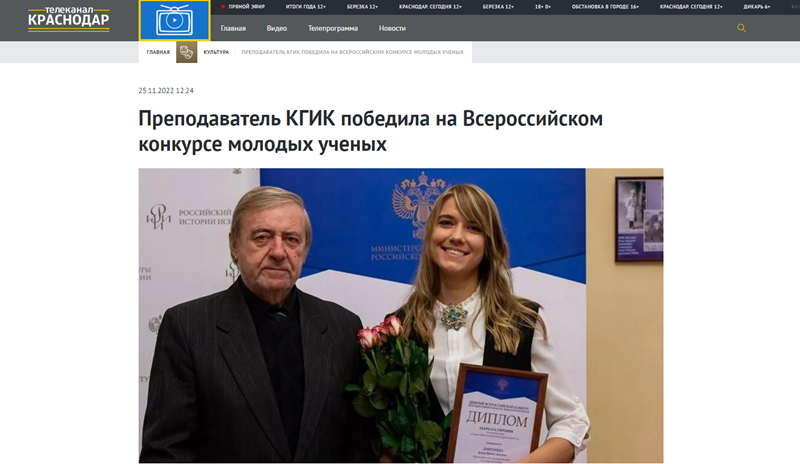Image resolution: width=800 pixels, height=464 pixels.
Task: Open the Дикарь 6+ program
Action: pyautogui.click(x=757, y=7)
